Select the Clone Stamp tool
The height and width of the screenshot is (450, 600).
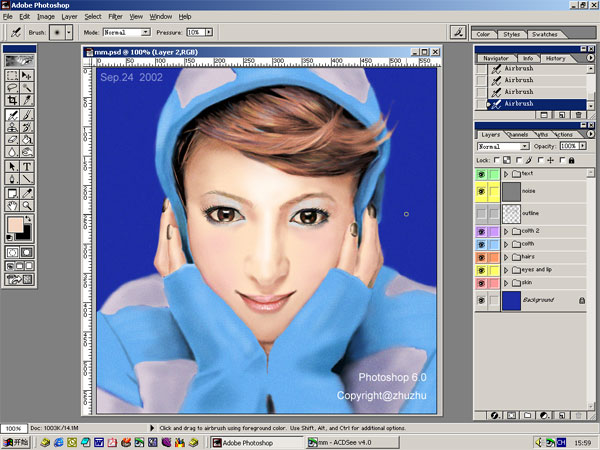(12, 127)
